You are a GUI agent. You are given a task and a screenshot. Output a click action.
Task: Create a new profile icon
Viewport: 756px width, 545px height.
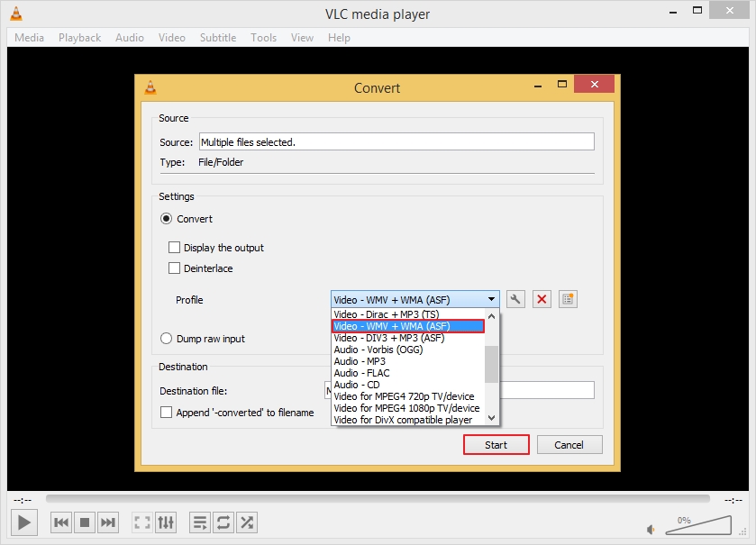(568, 299)
